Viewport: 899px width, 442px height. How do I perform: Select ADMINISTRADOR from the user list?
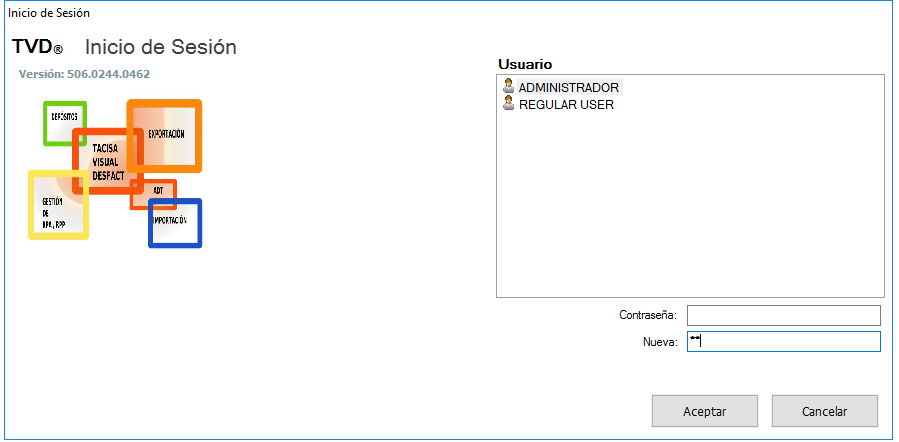[568, 88]
